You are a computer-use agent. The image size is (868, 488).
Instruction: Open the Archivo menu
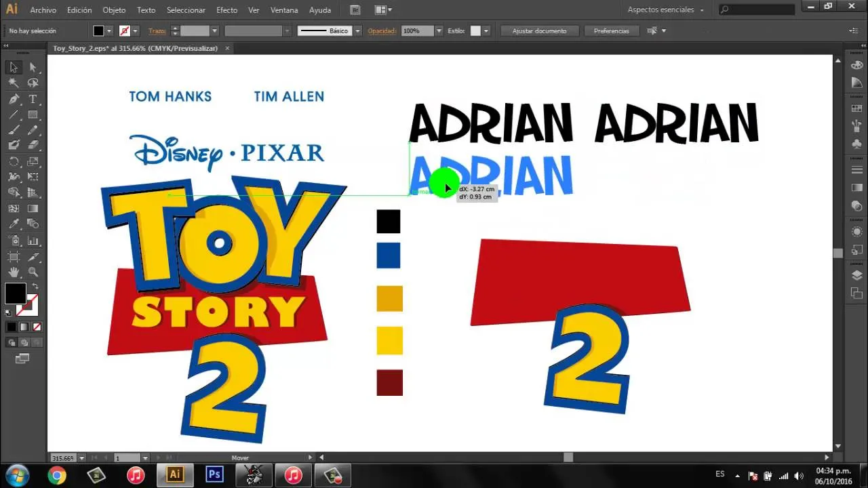(43, 10)
